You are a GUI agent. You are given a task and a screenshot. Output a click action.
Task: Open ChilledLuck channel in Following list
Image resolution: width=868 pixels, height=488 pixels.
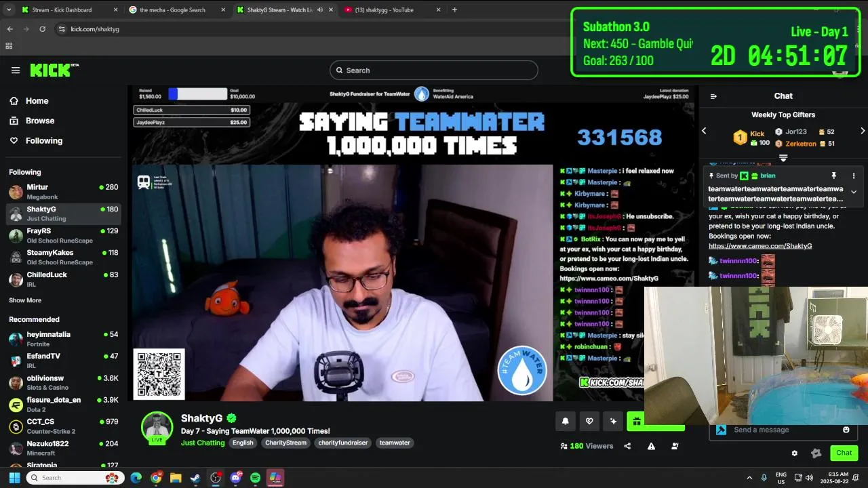[x=64, y=279]
